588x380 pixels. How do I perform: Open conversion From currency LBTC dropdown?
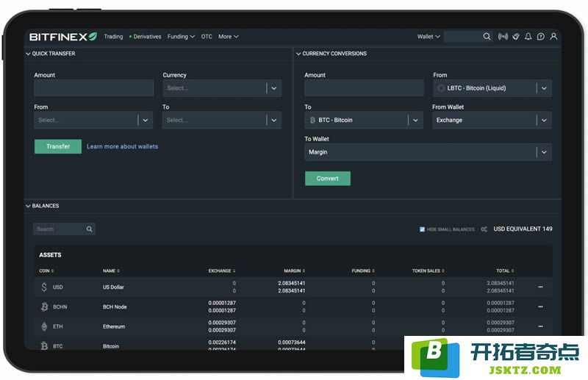pyautogui.click(x=492, y=88)
